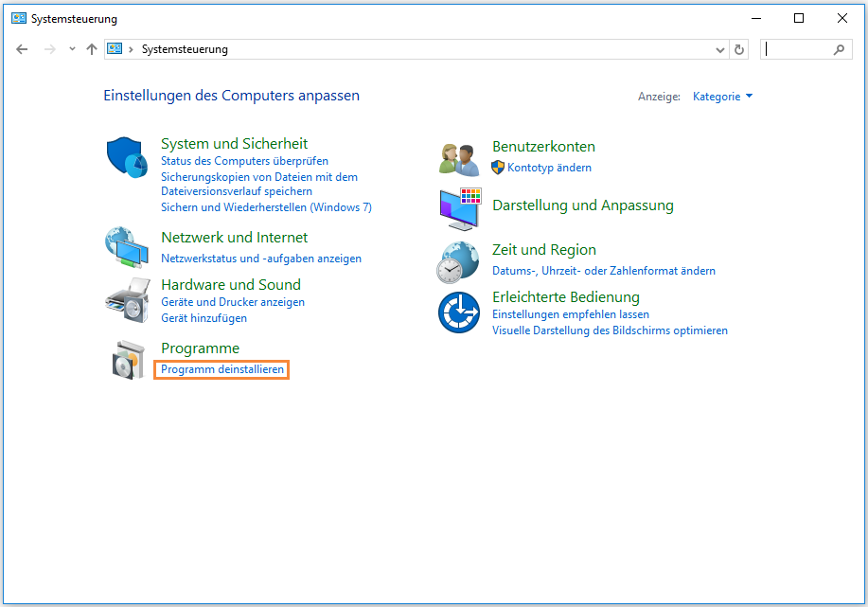Click the navigate up folder arrow
Screen dimensions: 868x607
click(91, 48)
